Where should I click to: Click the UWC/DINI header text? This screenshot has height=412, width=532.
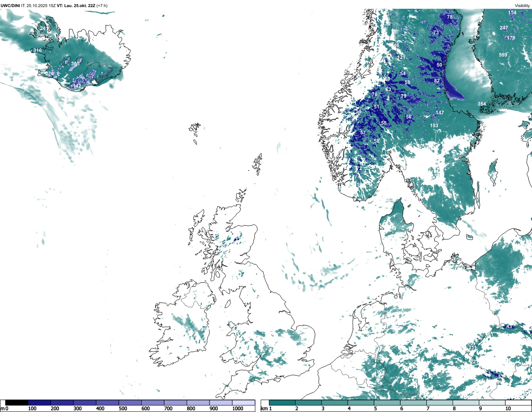10,6
